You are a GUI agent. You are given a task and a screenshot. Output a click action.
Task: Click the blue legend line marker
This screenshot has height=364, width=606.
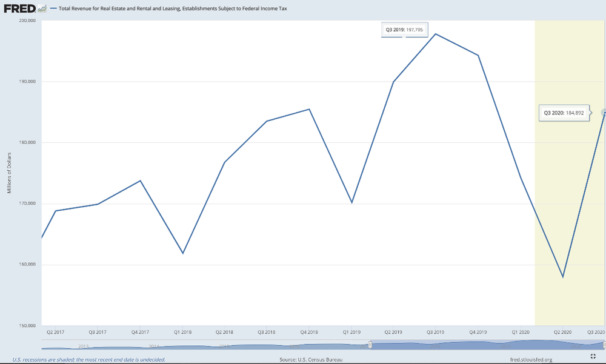coord(53,10)
